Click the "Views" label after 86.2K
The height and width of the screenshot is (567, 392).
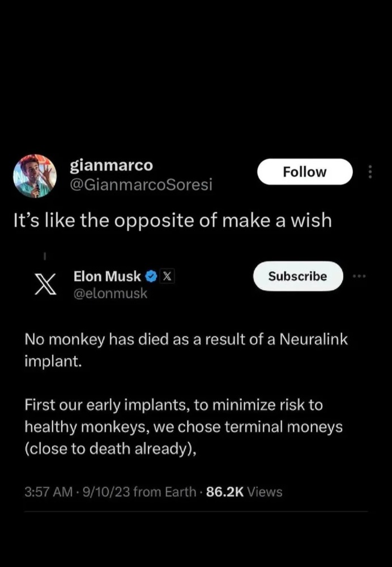265,492
